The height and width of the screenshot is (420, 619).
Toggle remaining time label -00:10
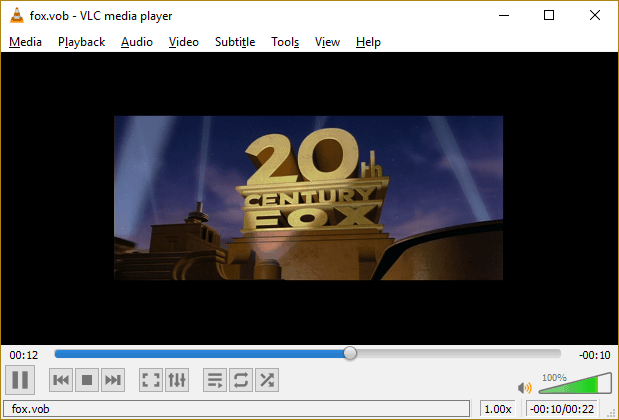coord(595,355)
